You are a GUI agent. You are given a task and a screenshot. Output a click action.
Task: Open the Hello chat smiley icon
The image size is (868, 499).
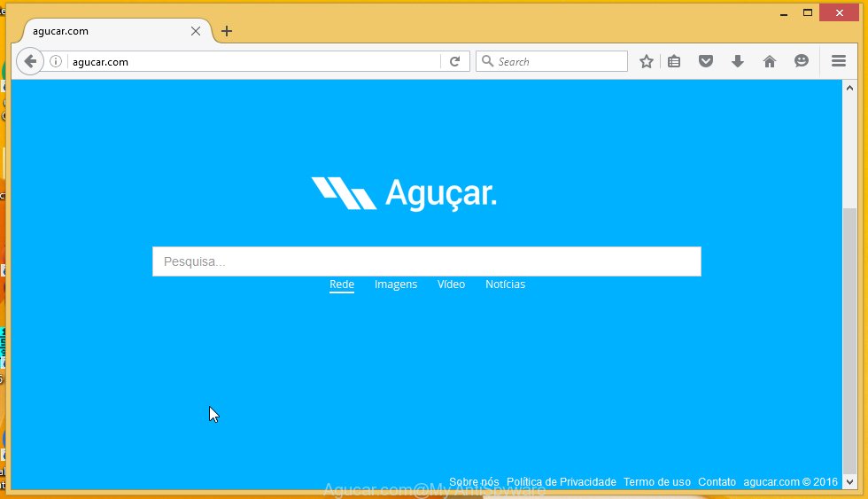coord(802,61)
